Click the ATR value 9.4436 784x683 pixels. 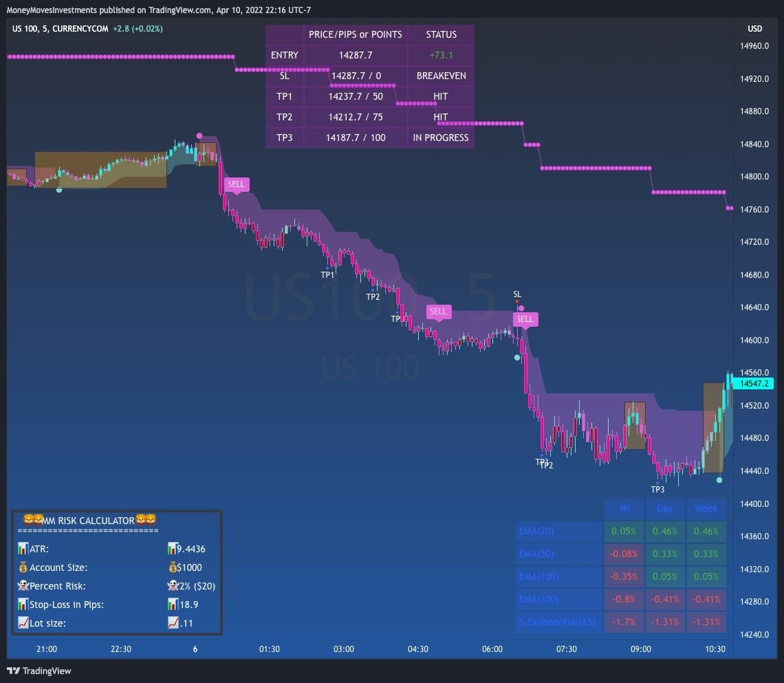(191, 548)
